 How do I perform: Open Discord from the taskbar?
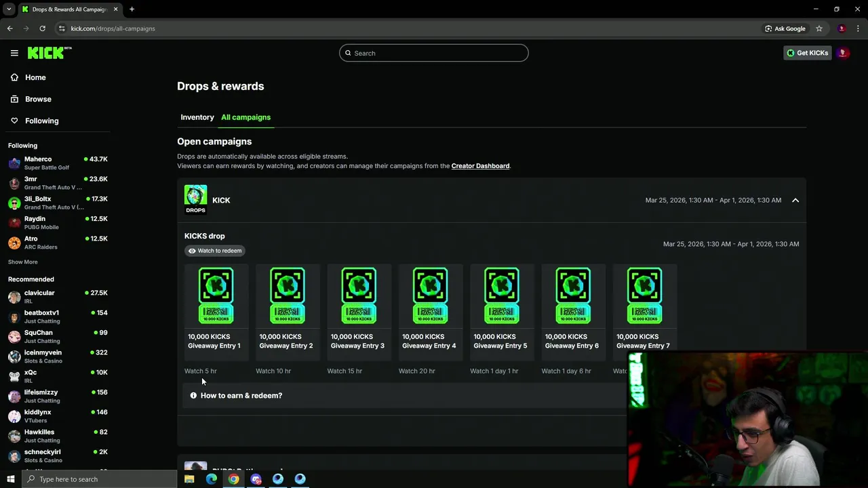[x=256, y=479]
